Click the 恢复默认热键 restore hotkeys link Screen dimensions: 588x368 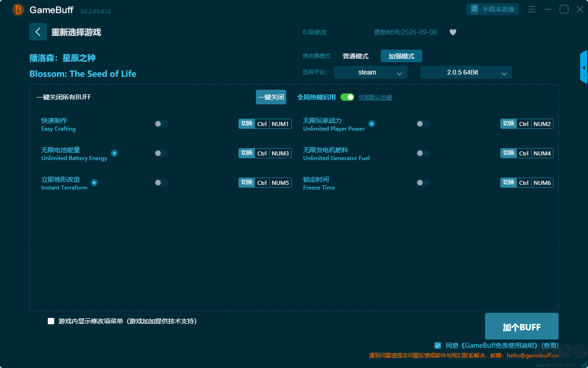coord(375,98)
